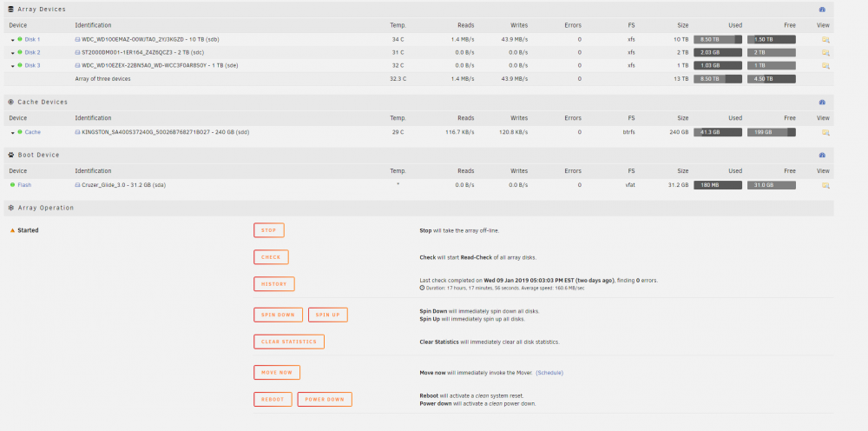The width and height of the screenshot is (868, 431).
Task: Click Disk 1 free bar showing 1.50 TB
Action: tap(772, 40)
